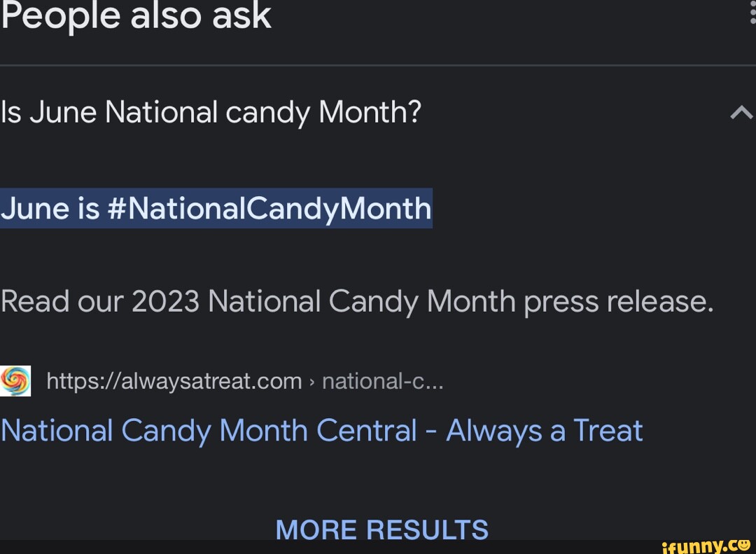Click the question Is June National candy Month
This screenshot has width=756, height=554.
[210, 111]
